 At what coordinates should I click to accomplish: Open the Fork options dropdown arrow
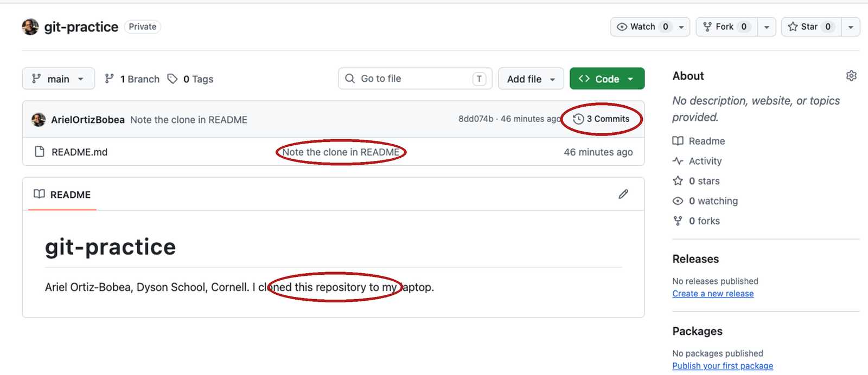tap(767, 27)
